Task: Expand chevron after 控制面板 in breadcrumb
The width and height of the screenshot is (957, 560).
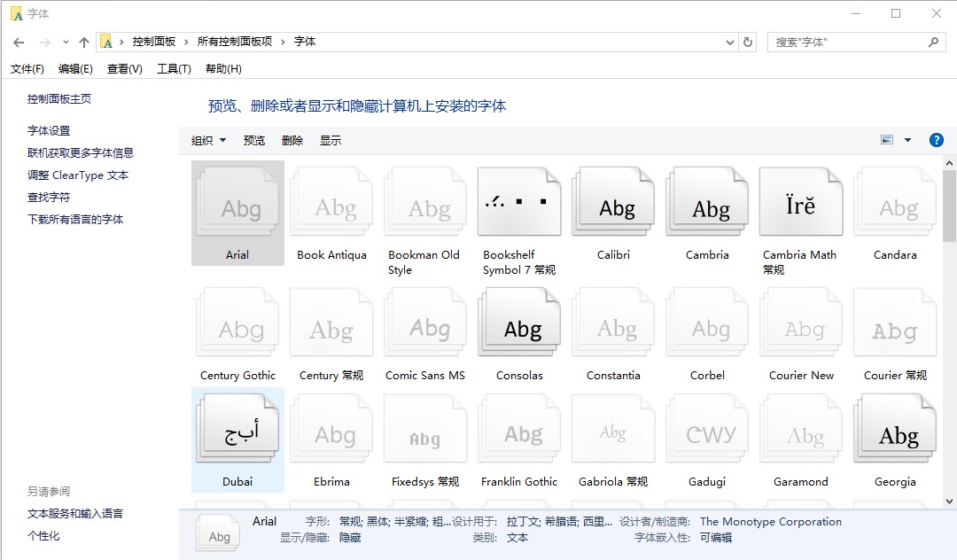Action: pos(186,42)
